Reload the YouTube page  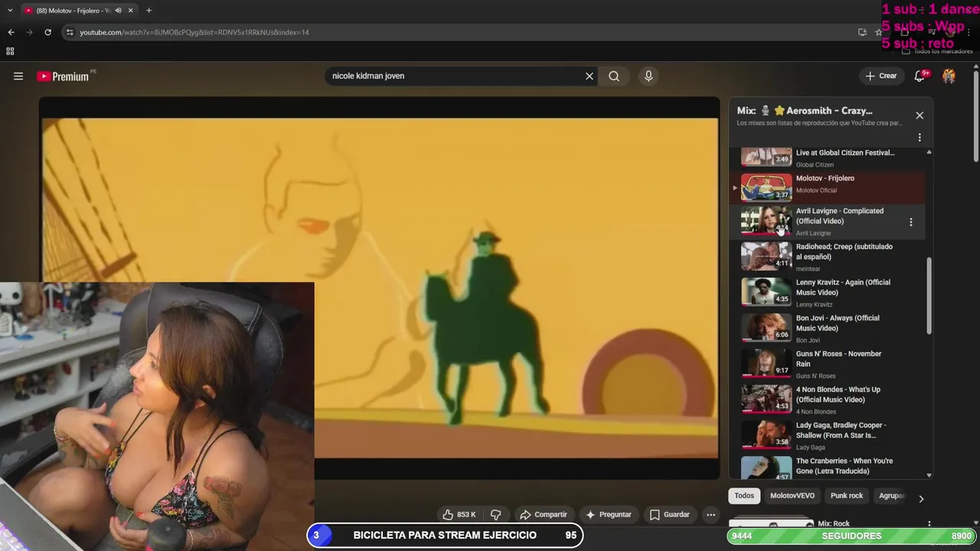point(47,32)
